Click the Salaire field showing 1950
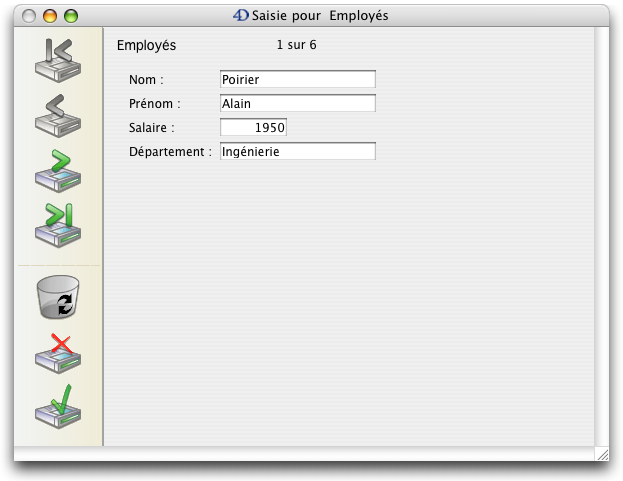The width and height of the screenshot is (623, 481). coord(253,127)
